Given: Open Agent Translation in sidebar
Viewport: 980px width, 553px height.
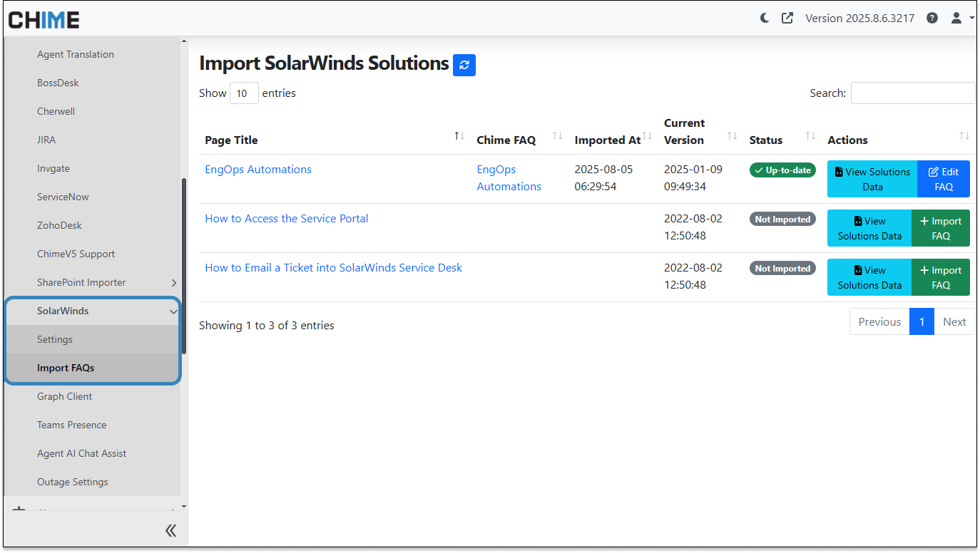Looking at the screenshot, I should 76,54.
